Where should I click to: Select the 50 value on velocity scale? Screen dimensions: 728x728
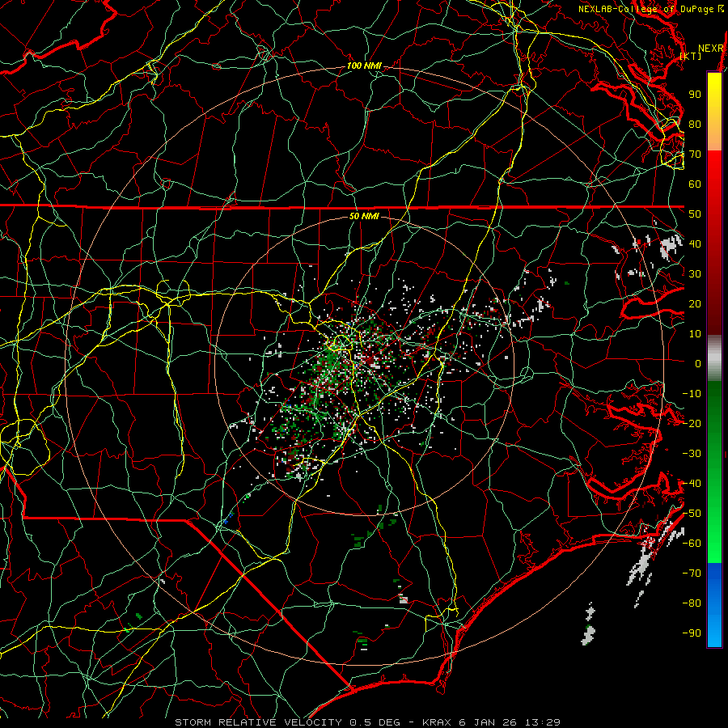pos(695,214)
